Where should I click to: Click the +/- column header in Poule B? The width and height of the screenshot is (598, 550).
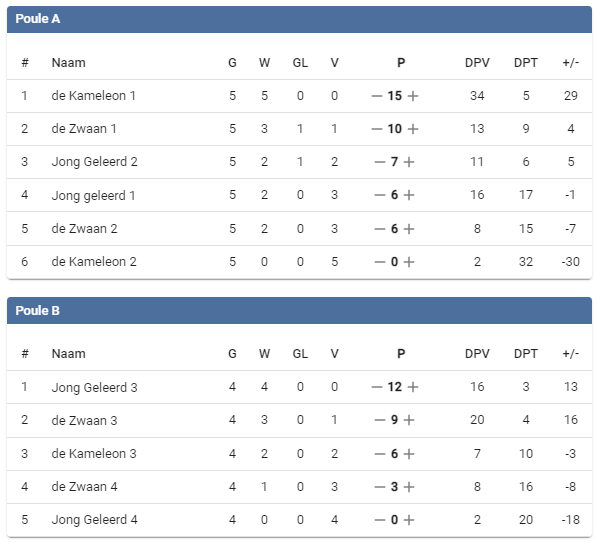click(x=571, y=354)
